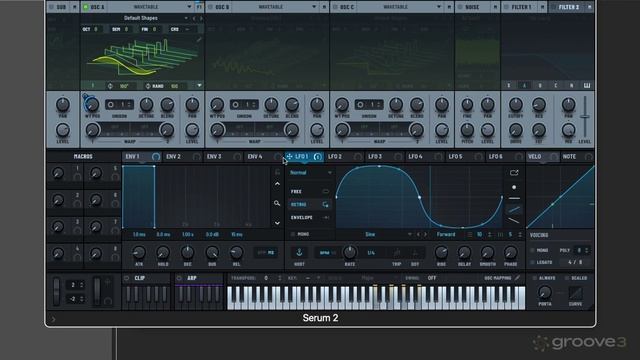Click the RAND phase icon in OSC A

point(148,86)
